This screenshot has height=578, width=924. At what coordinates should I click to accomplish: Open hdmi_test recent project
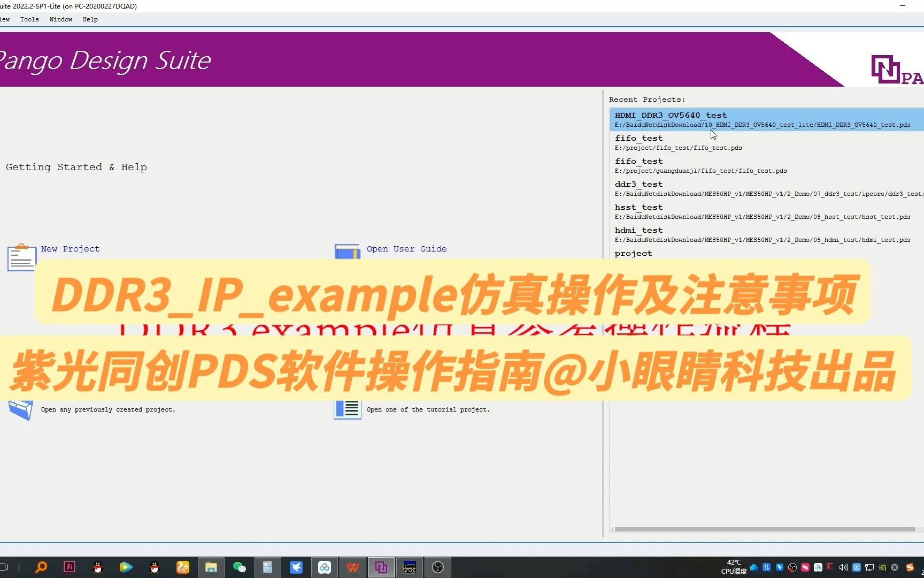point(767,234)
